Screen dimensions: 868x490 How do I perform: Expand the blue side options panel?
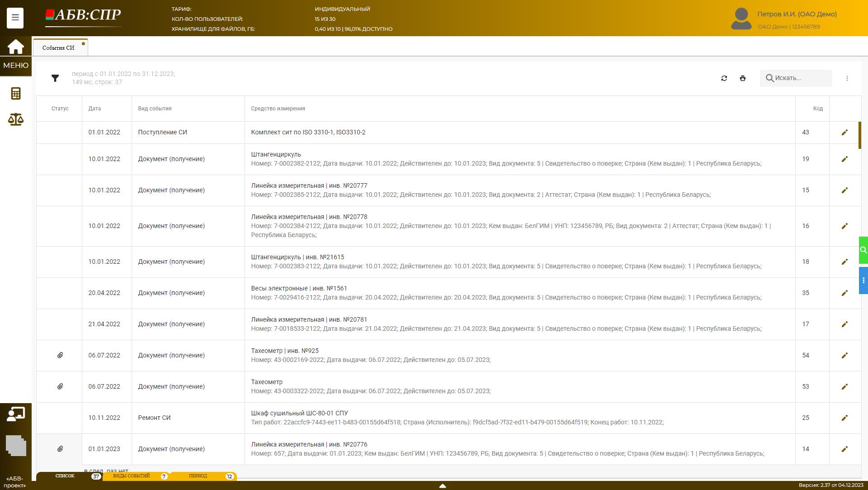pyautogui.click(x=863, y=281)
